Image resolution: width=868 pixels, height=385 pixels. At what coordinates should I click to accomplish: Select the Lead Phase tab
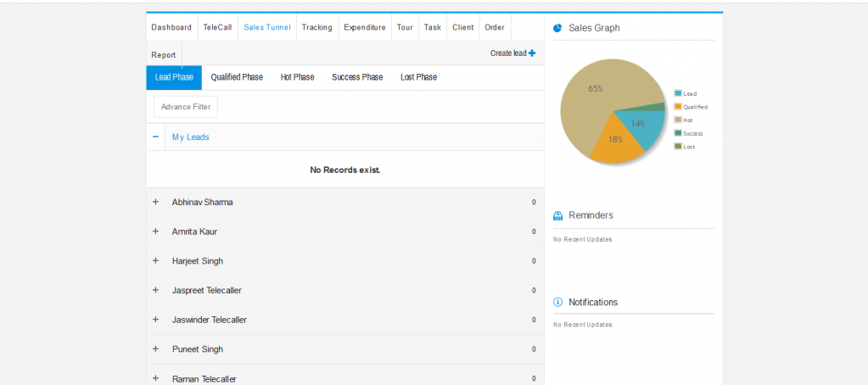(174, 77)
